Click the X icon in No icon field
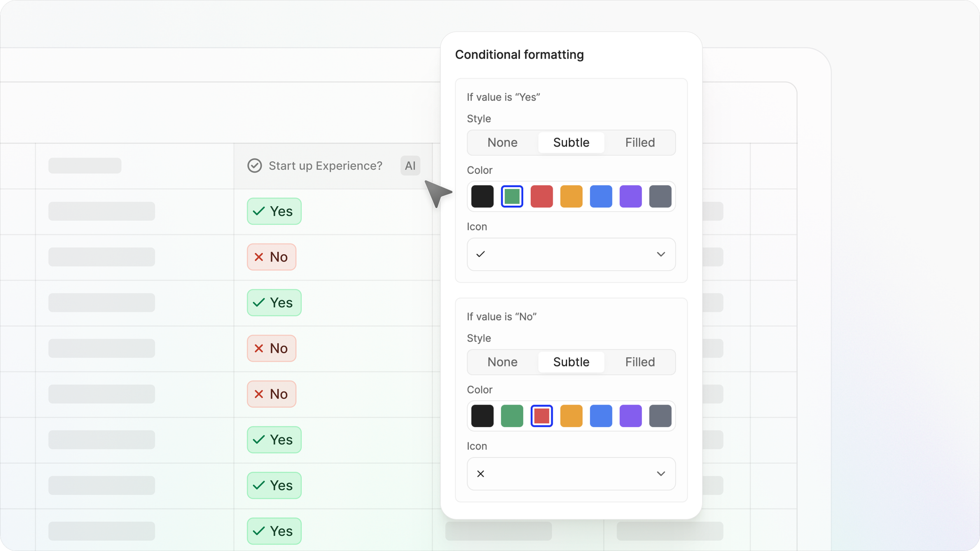 coord(481,474)
